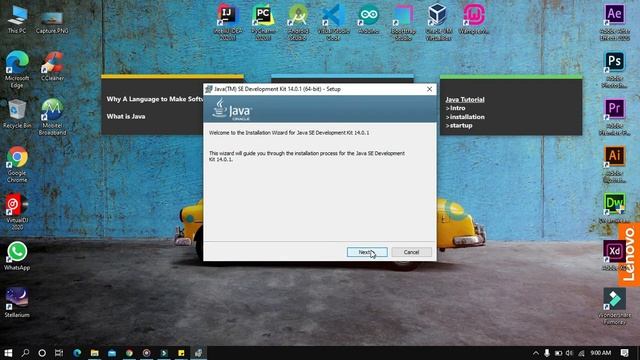Open WhatsApp desktop shortcut
This screenshot has height=360, width=640.
[x=17, y=256]
